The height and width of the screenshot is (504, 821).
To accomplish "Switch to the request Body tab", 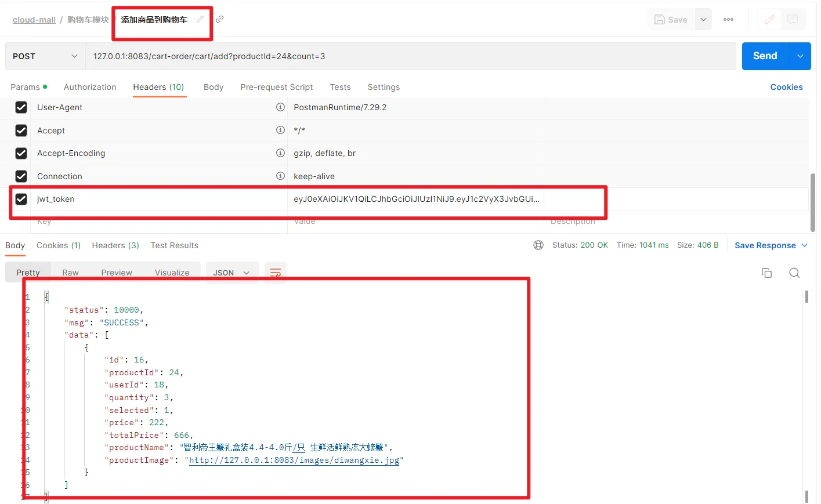I will 213,87.
